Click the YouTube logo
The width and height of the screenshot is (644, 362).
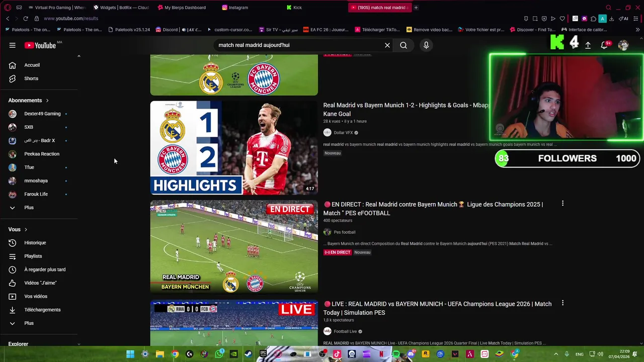pos(40,45)
